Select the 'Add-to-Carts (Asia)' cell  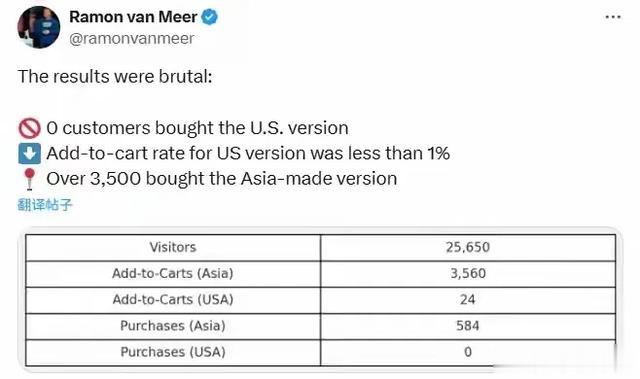click(x=173, y=274)
